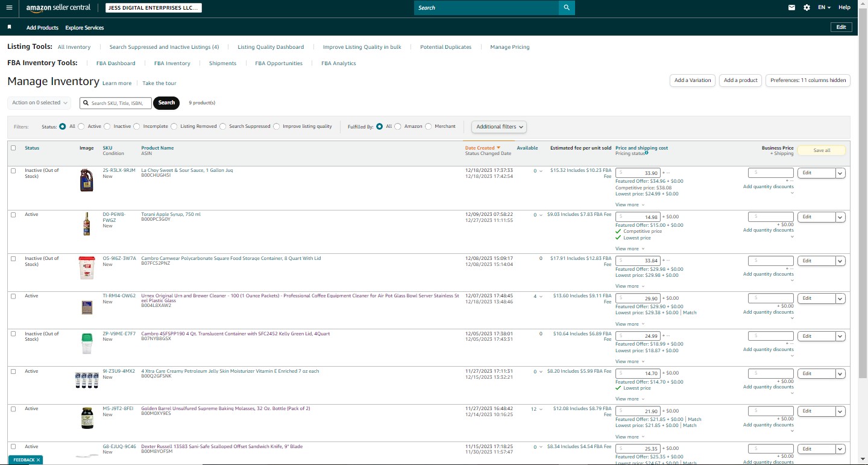Click the Take the tour link
The image size is (868, 465).
tap(160, 83)
